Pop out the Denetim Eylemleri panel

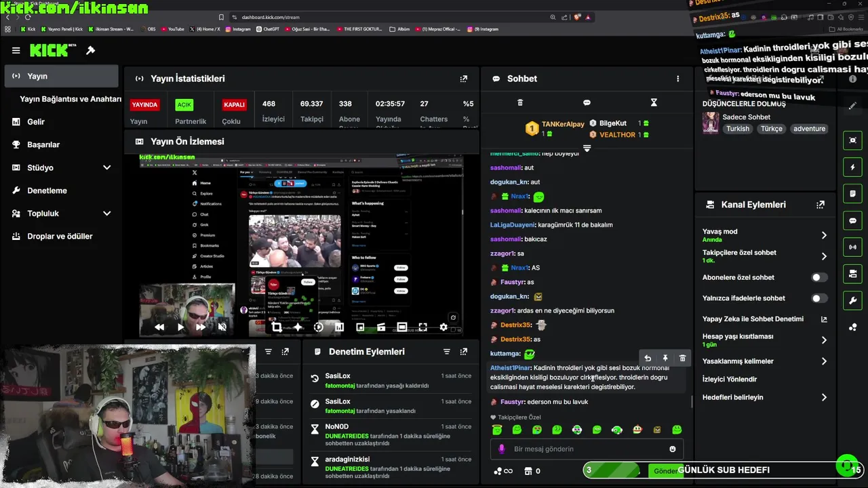point(464,352)
